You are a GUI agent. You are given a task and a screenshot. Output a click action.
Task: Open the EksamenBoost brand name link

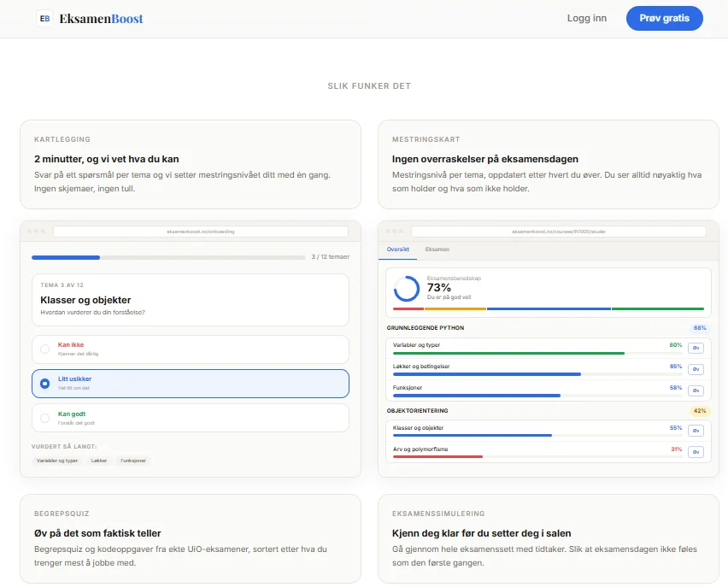[x=101, y=19]
